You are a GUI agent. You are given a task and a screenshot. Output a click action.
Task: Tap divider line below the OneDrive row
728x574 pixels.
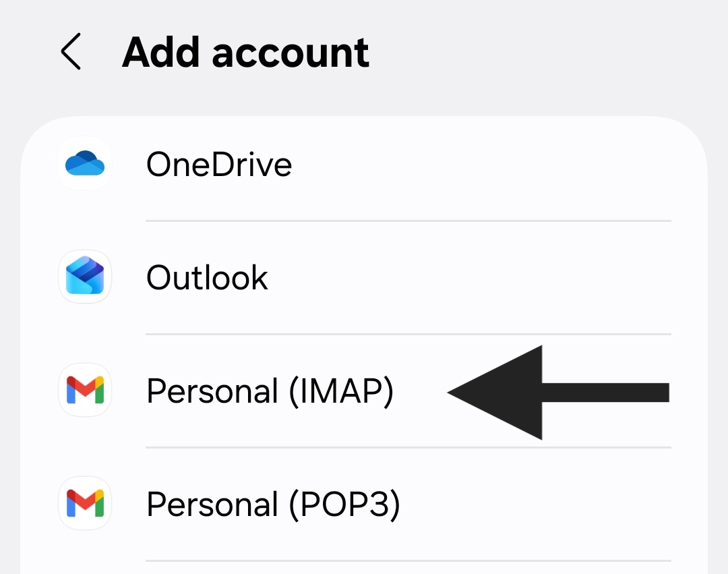tap(408, 221)
